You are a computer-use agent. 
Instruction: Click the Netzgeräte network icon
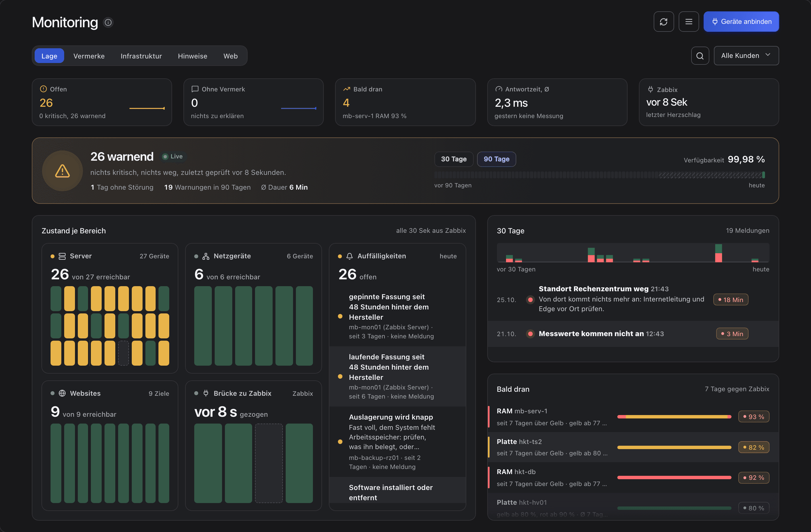pos(206,256)
